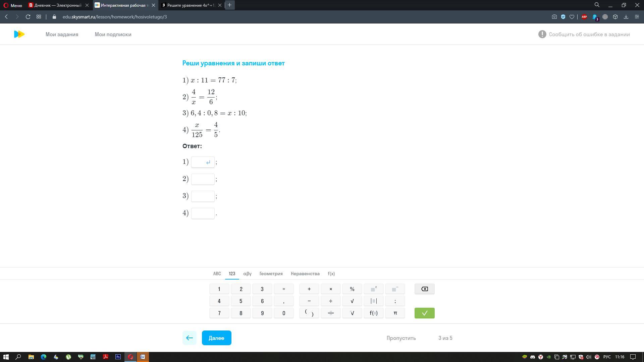Focus the answer field for equation 2
The height and width of the screenshot is (362, 644).
[x=203, y=179]
